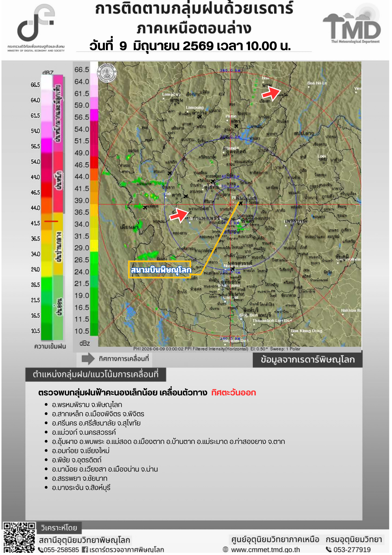Click the สปป.ลาว label on the map
The height and width of the screenshot is (555, 392).
tap(304, 133)
